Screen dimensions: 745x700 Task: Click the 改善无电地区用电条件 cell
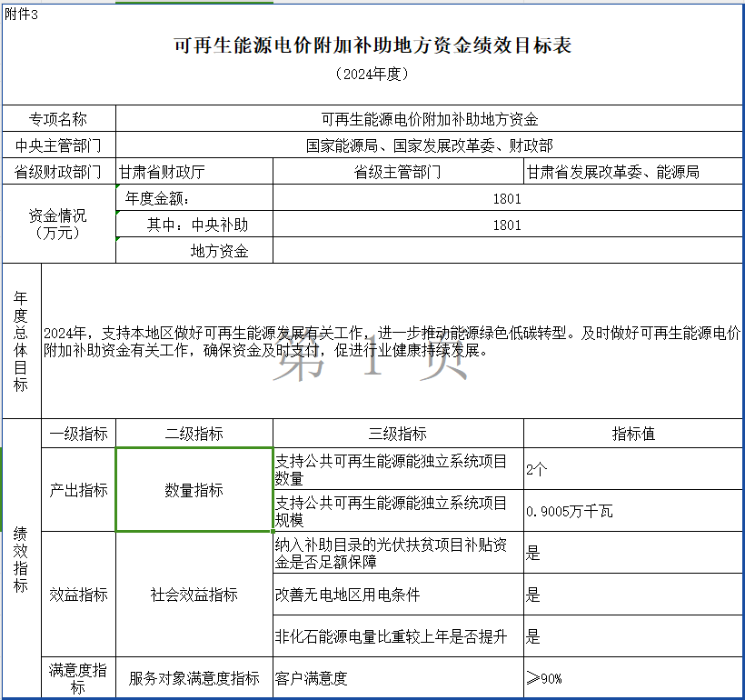pyautogui.click(x=398, y=595)
